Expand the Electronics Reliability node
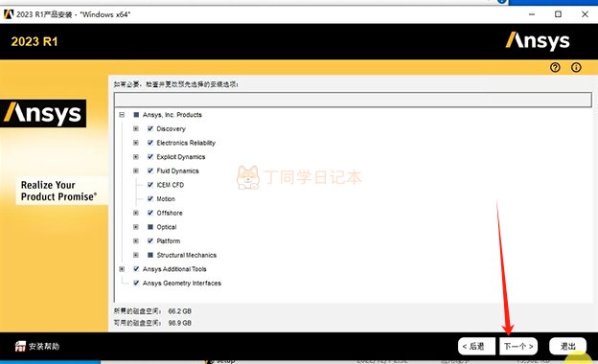598x364 pixels. point(136,143)
